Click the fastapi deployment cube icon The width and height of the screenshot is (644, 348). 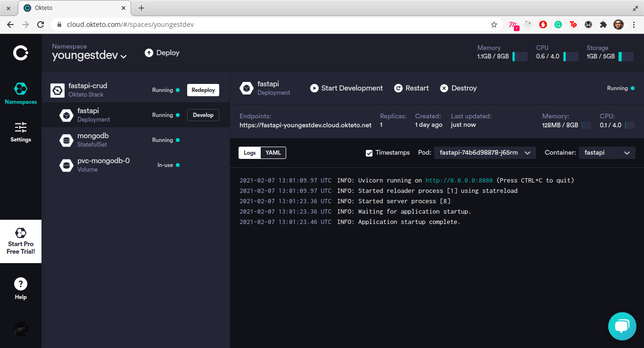[x=66, y=115]
